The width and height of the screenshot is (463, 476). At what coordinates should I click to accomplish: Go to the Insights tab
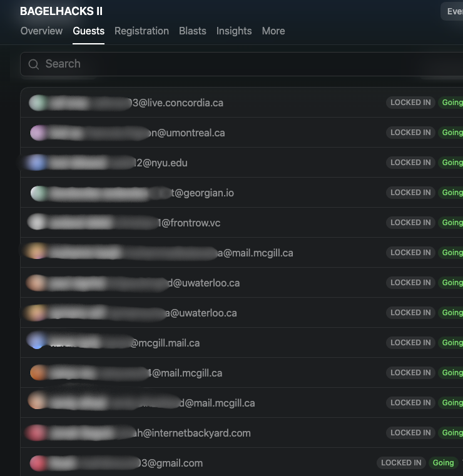pyautogui.click(x=234, y=31)
